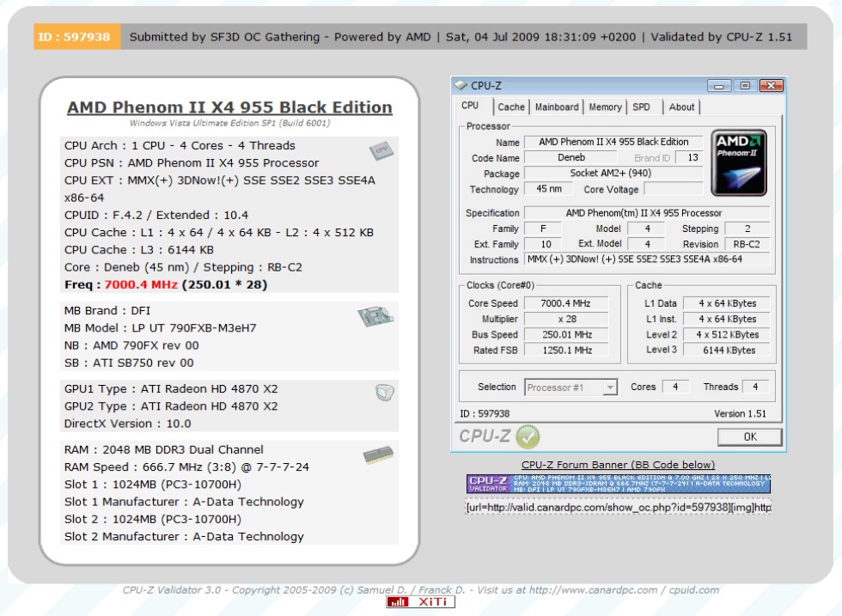This screenshot has width=842, height=616.
Task: Click the Specification field in CPU-Z
Action: 647,213
